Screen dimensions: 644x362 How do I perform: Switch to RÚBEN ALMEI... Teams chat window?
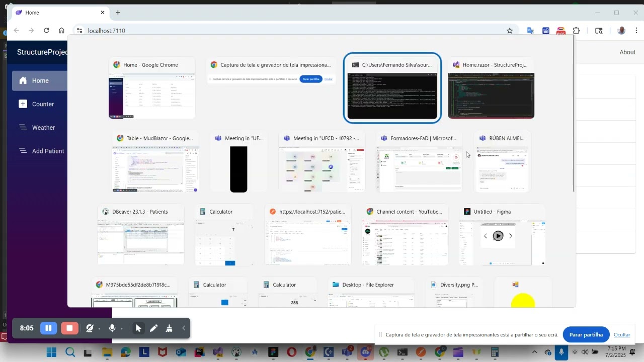[x=502, y=161]
